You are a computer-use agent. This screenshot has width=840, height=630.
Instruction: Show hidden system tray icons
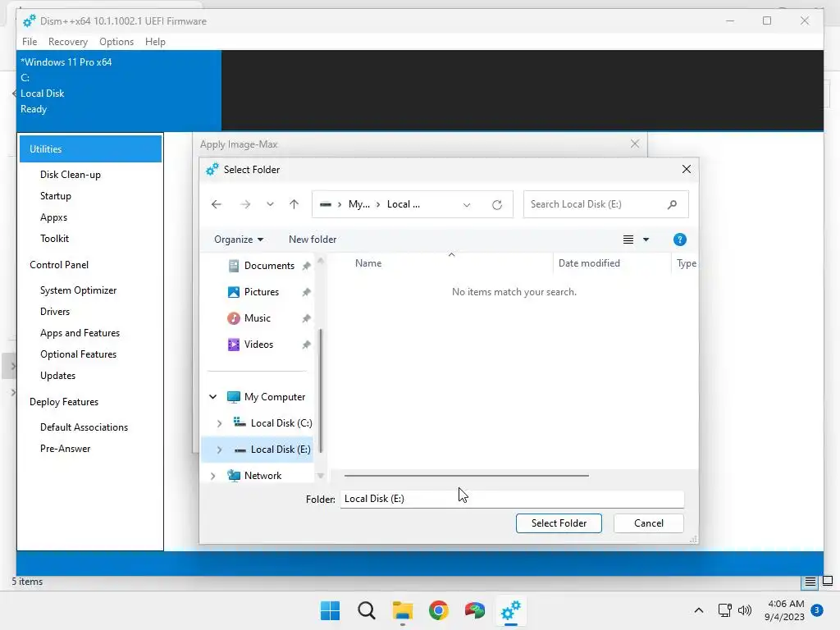point(699,610)
